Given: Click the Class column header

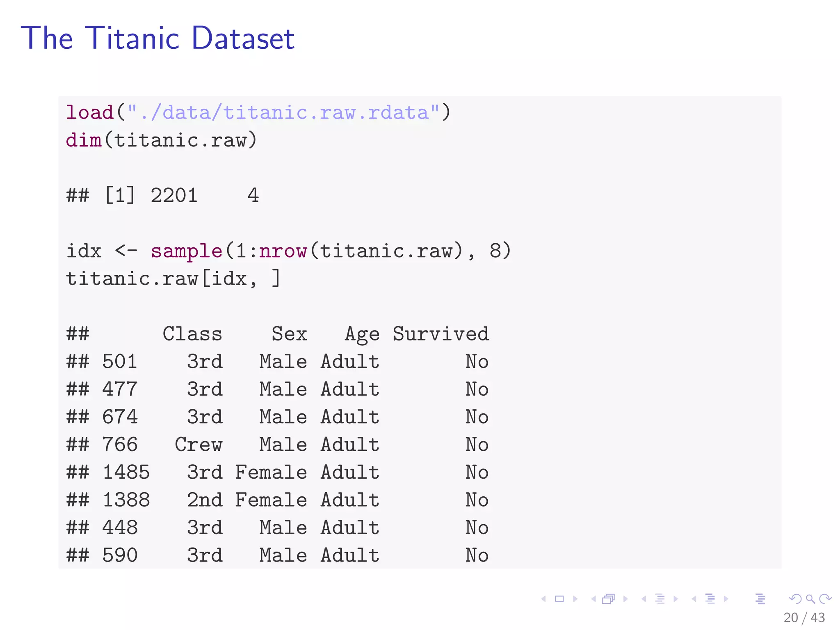Looking at the screenshot, I should [192, 333].
